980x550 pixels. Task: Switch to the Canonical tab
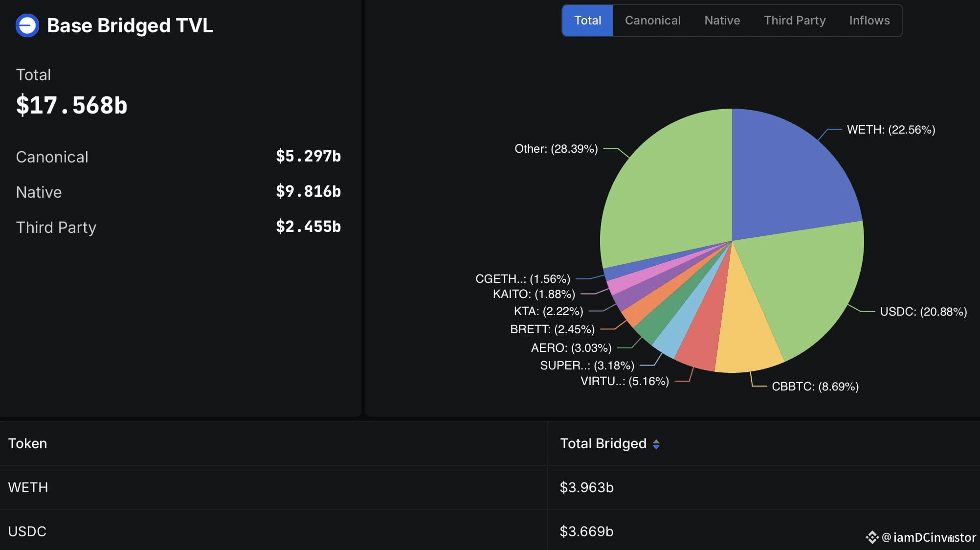click(x=652, y=21)
